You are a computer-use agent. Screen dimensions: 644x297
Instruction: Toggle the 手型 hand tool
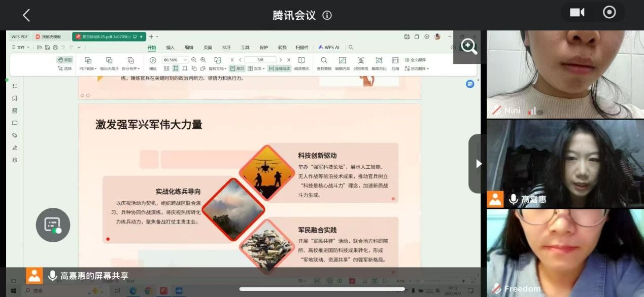pyautogui.click(x=65, y=60)
